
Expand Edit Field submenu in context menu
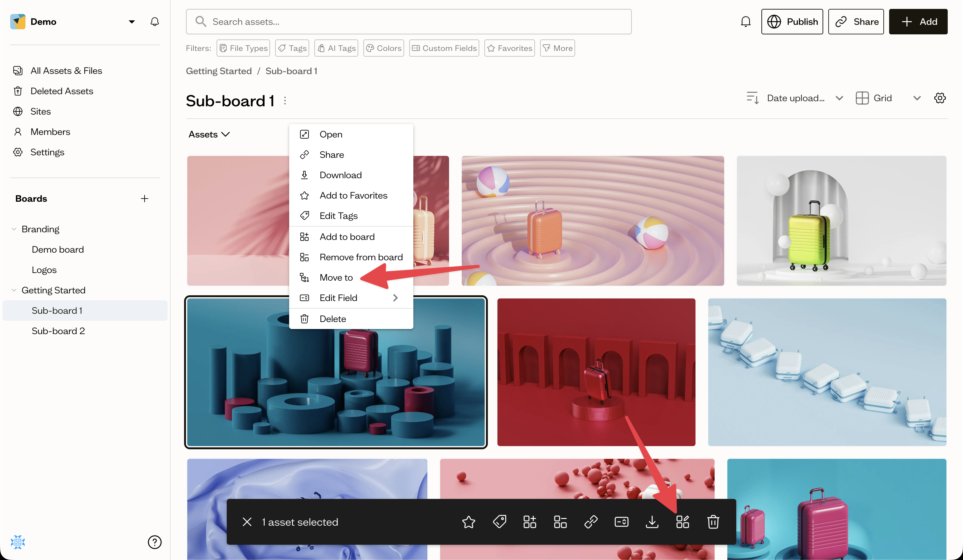[351, 298]
